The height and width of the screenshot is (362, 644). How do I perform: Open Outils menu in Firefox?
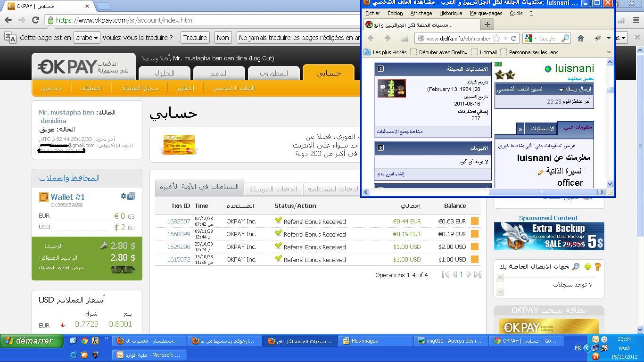[x=516, y=13]
